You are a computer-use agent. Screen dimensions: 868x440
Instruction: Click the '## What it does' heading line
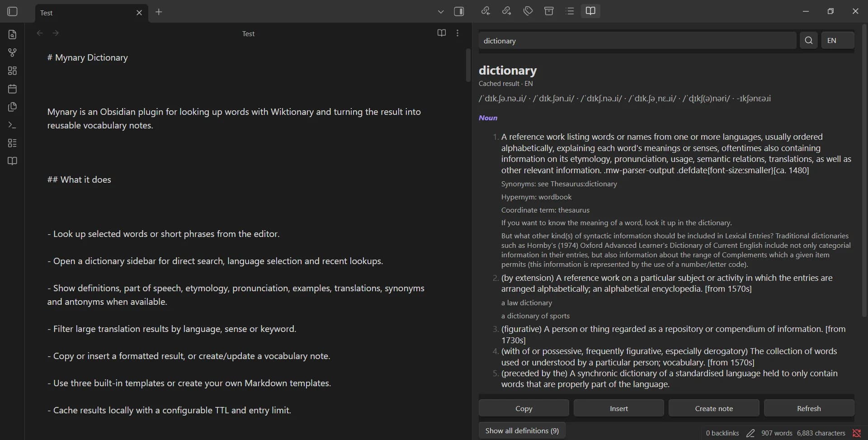[x=79, y=180]
